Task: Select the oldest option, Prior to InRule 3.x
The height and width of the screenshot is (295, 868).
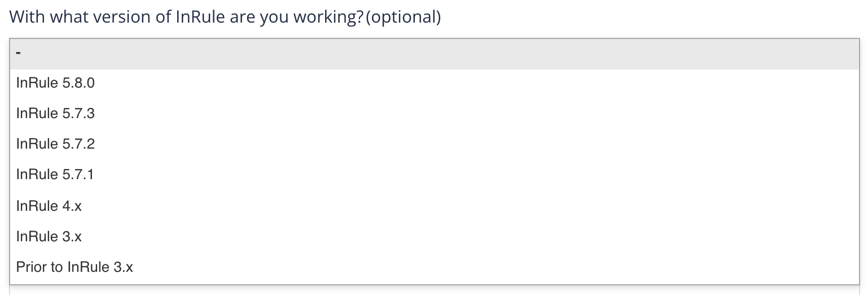Action: coord(74,266)
